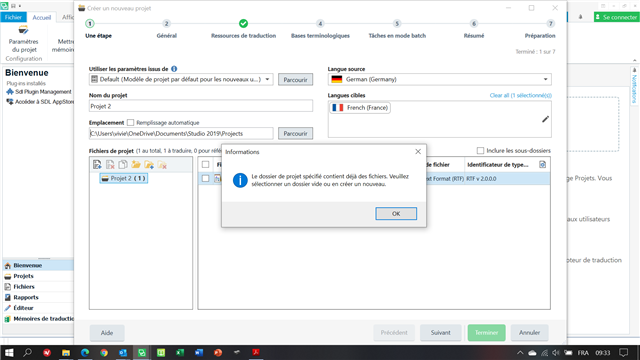The width and height of the screenshot is (640, 360).
Task: Open the Langue source dropdown
Action: pyautogui.click(x=545, y=79)
